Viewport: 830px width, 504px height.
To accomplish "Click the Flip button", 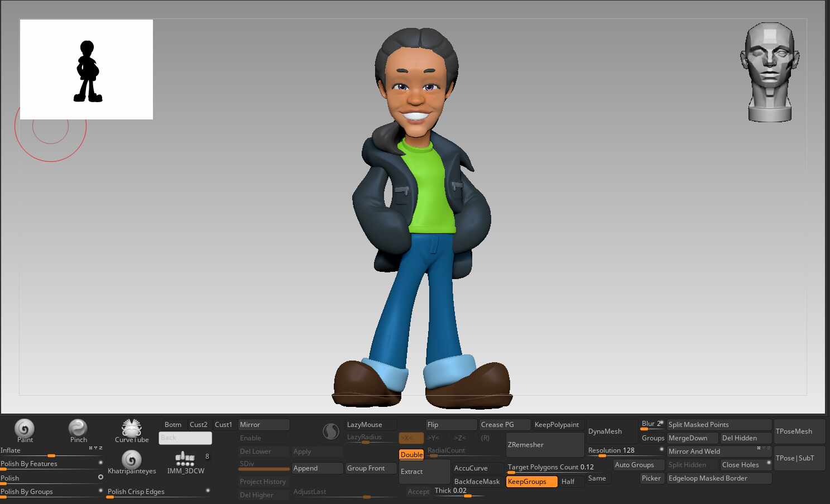I will [451, 425].
